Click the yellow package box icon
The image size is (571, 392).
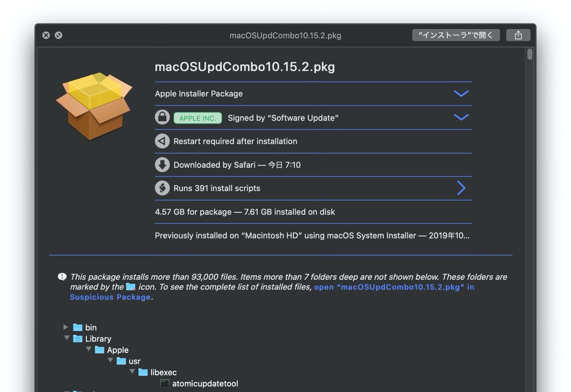pyautogui.click(x=94, y=106)
